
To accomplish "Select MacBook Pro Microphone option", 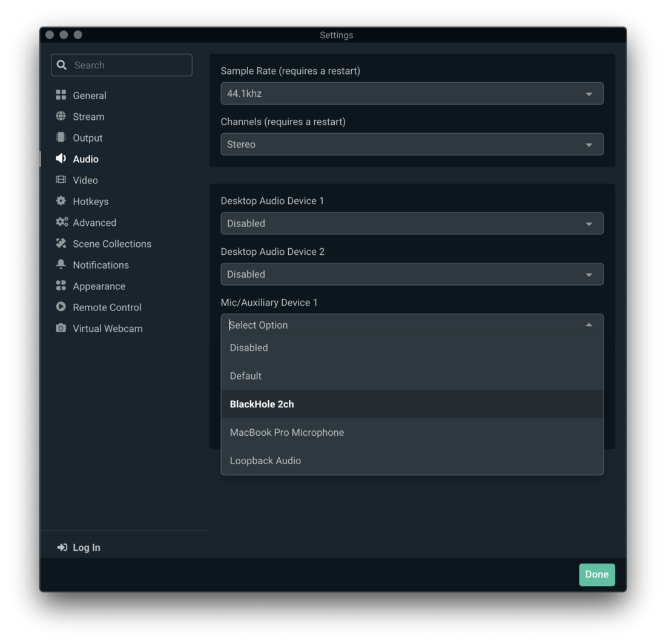I will point(412,432).
